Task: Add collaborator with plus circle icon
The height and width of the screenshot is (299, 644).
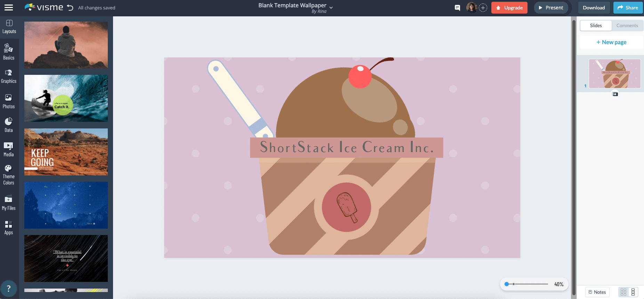Action: 483,8
